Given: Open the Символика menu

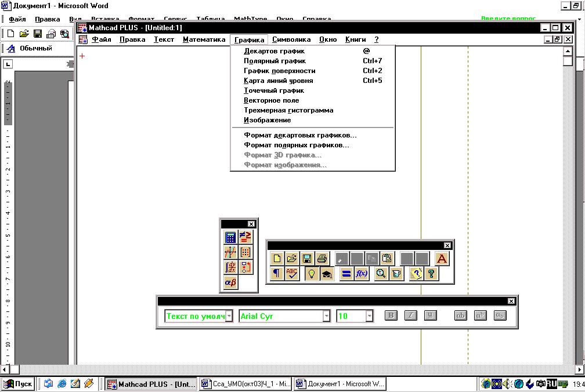Looking at the screenshot, I should pos(291,39).
